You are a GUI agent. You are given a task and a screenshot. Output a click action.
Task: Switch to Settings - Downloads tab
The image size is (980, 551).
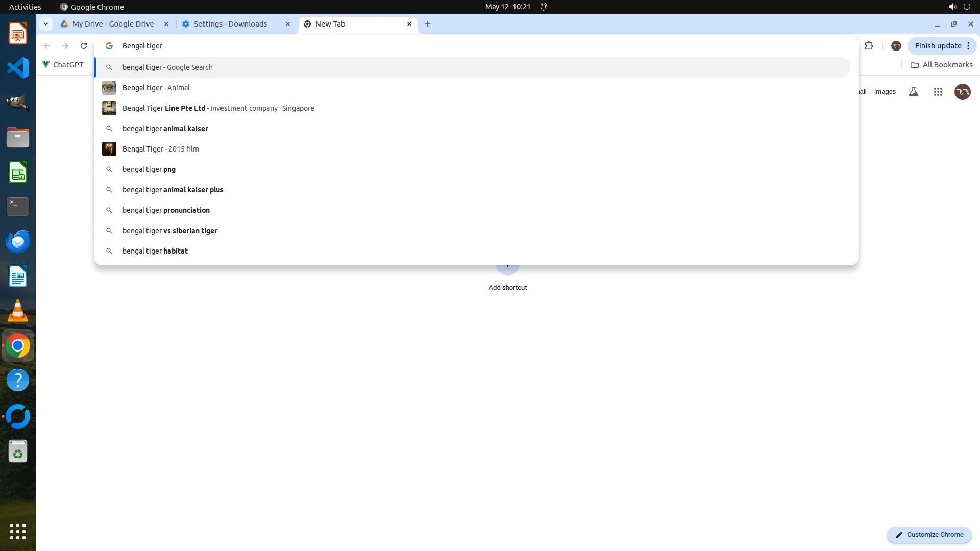pos(230,24)
